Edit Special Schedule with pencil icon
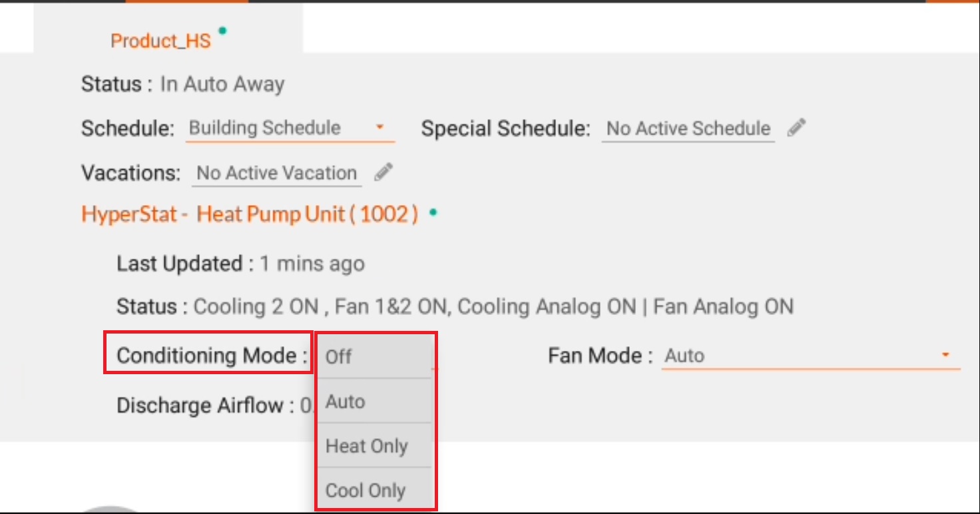 click(x=796, y=128)
